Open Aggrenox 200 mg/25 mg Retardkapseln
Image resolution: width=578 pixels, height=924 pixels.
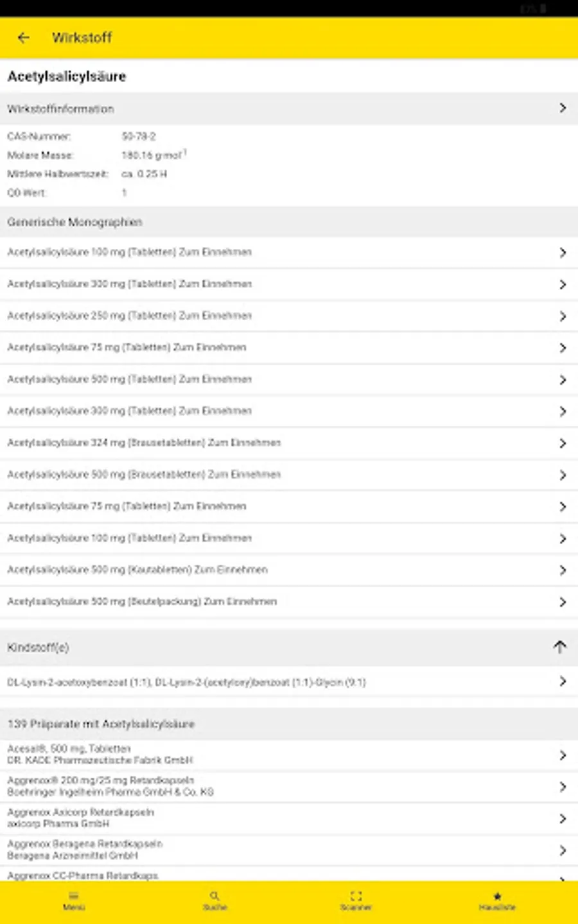(x=110, y=786)
